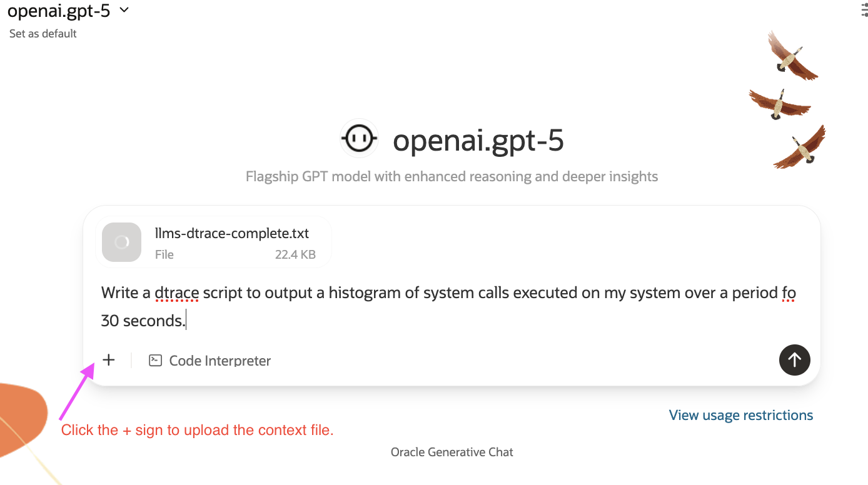The width and height of the screenshot is (868, 485).
Task: Click the misspelled word "dtrace" in prompt
Action: [176, 292]
